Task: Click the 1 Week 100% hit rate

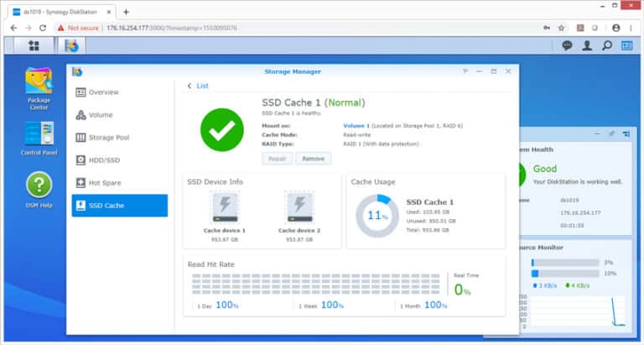Action: coord(321,305)
